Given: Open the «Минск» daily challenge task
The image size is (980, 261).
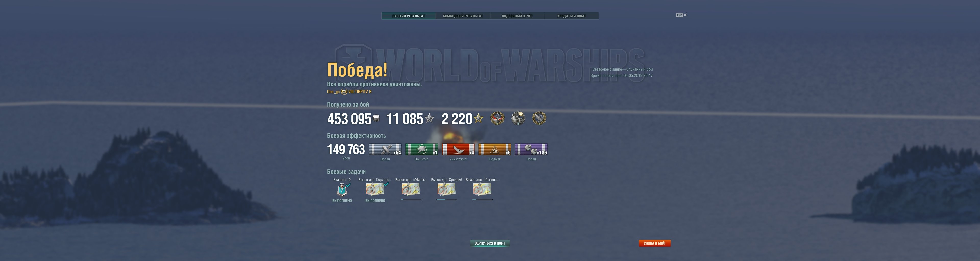Looking at the screenshot, I should [411, 189].
